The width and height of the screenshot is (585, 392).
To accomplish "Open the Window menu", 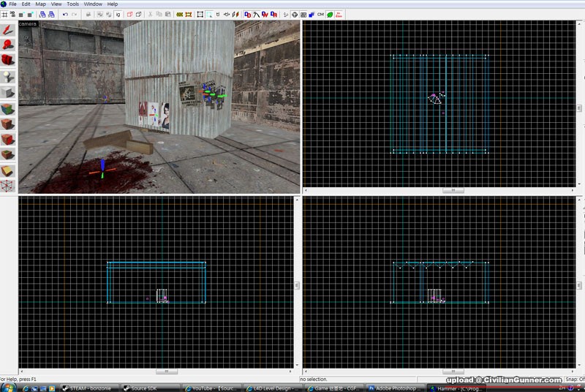I will point(93,4).
